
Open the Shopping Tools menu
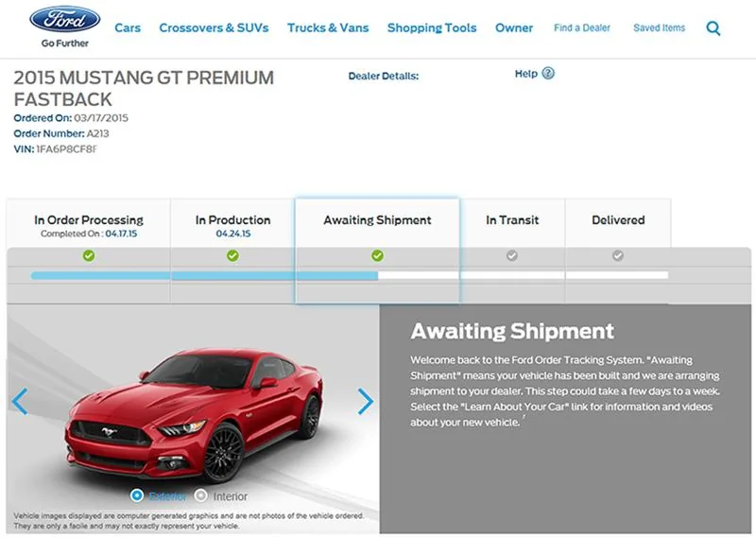click(432, 28)
